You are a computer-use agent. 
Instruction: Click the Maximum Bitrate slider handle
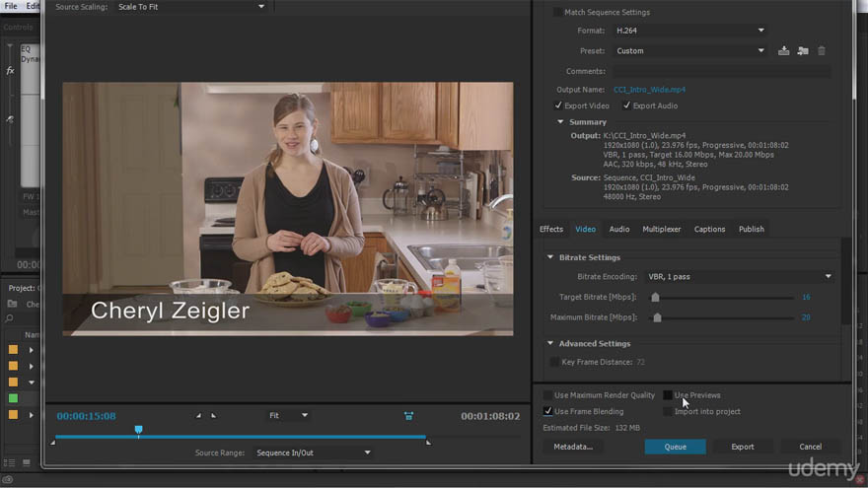(657, 317)
